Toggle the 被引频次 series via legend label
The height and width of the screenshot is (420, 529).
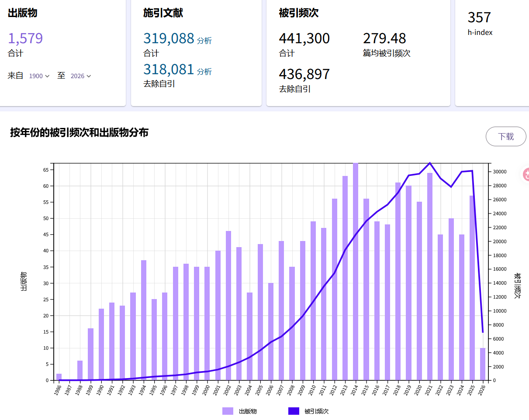coord(316,411)
